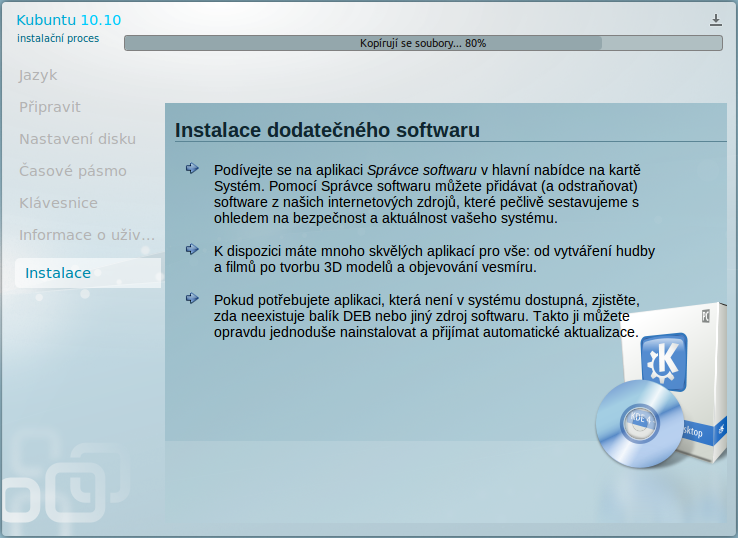Click the arrow bullet beside 'K dispozici máte'

click(x=192, y=249)
